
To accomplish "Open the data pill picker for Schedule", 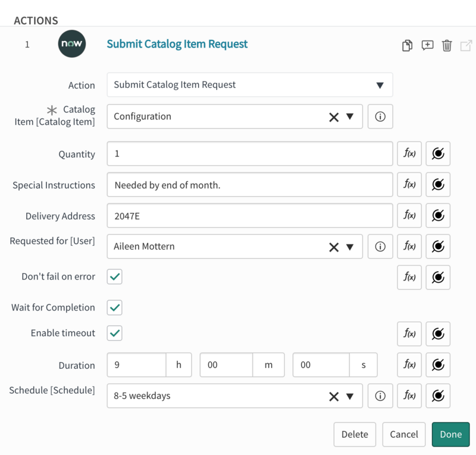I will (x=438, y=396).
